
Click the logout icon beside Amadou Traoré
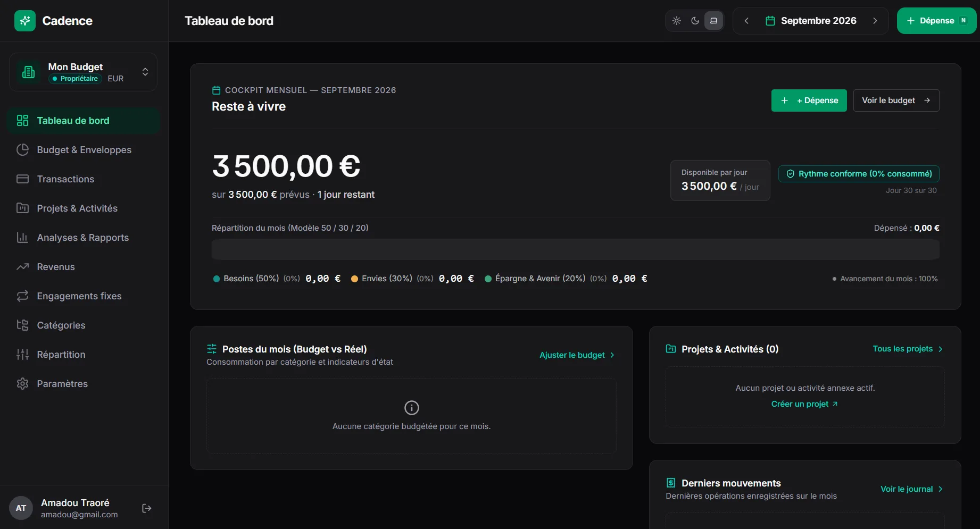coord(147,508)
